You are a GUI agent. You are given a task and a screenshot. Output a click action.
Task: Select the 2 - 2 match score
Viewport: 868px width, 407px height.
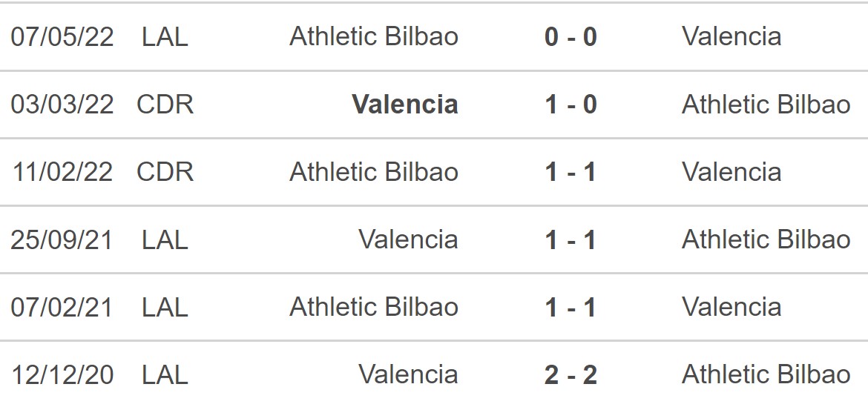(571, 374)
